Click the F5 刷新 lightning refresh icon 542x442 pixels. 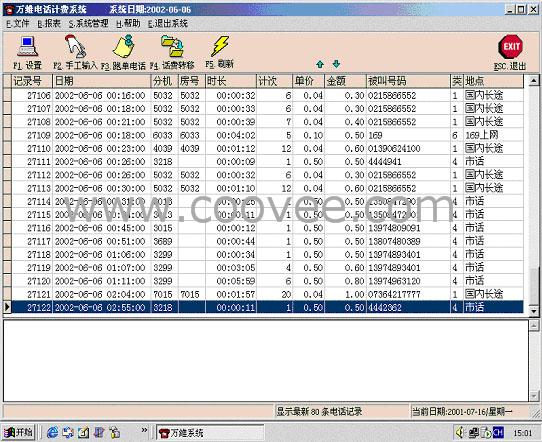coord(220,46)
